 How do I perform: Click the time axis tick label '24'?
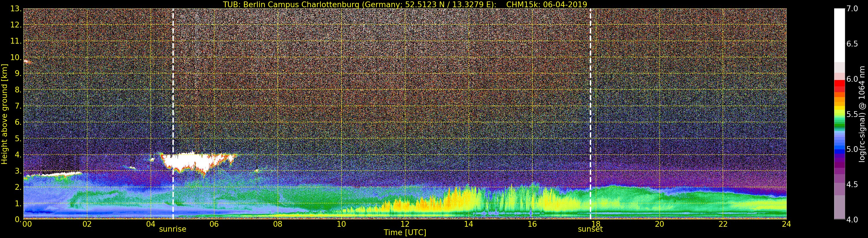pyautogui.click(x=786, y=224)
